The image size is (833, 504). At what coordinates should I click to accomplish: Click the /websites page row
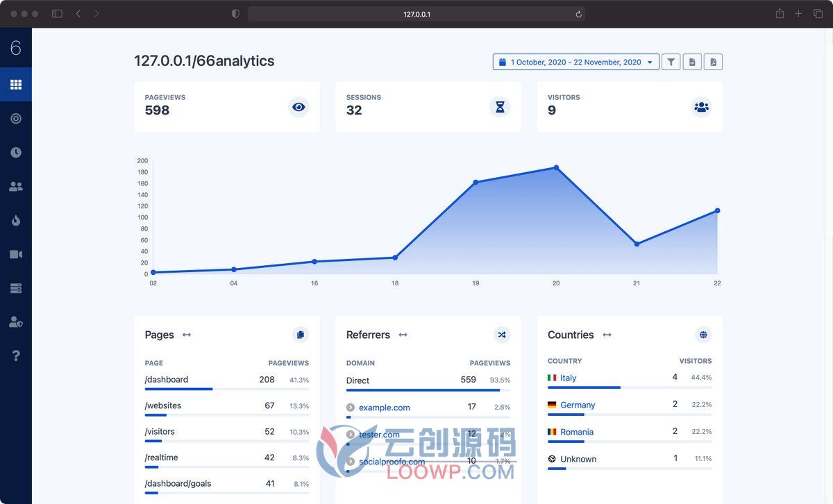pyautogui.click(x=227, y=408)
